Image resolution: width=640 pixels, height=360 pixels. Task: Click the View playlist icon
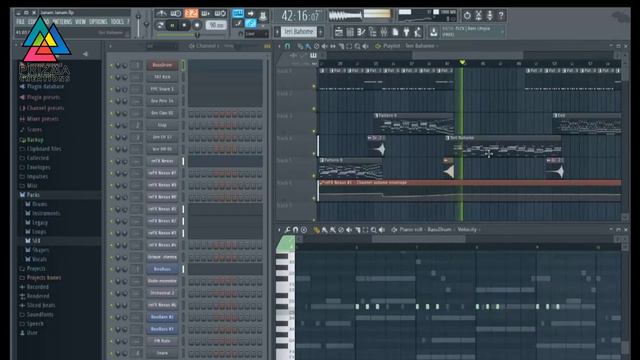point(339,31)
